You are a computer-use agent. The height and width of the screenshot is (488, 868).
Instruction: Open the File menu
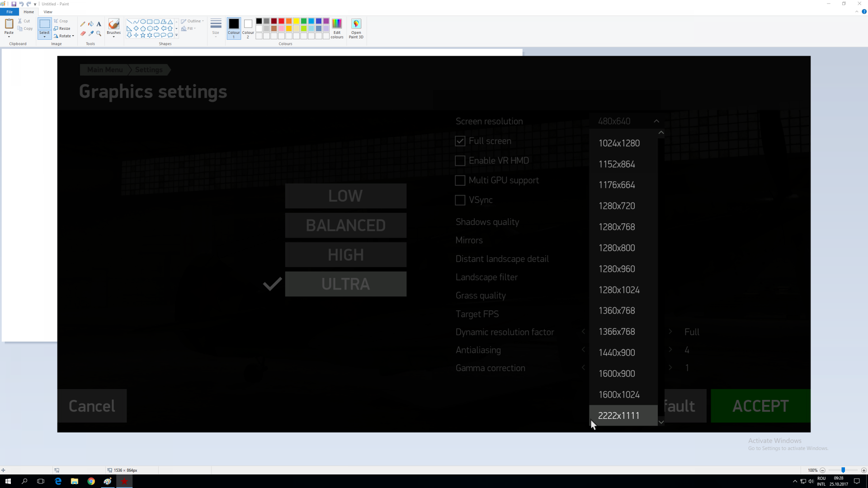point(9,12)
